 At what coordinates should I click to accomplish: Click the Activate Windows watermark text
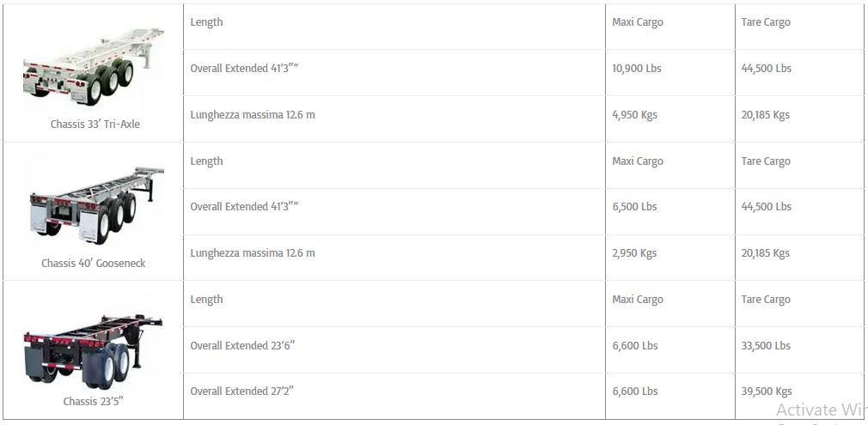(x=822, y=410)
